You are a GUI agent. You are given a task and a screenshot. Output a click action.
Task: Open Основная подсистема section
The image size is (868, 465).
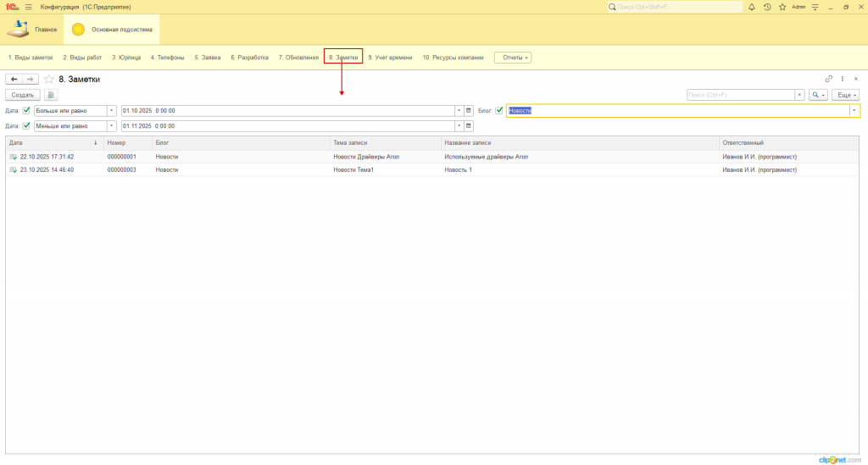tap(112, 30)
